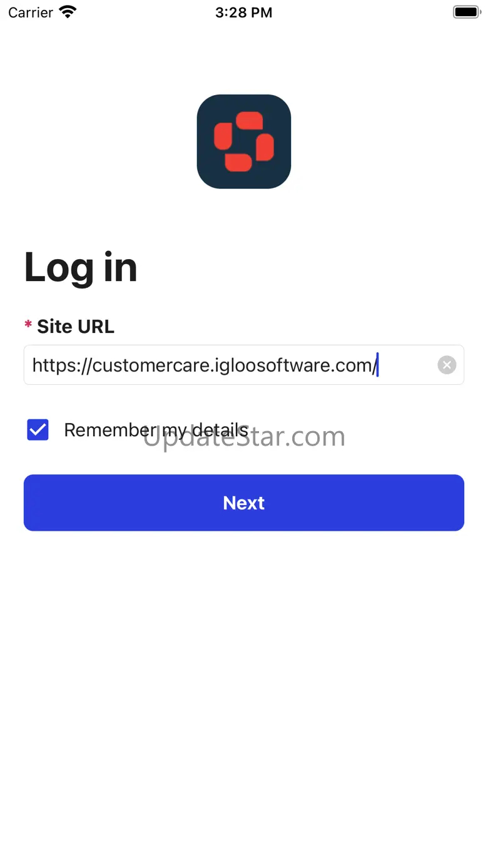The image size is (488, 868).
Task: Tap the empty area below Next button
Action: pos(244,688)
